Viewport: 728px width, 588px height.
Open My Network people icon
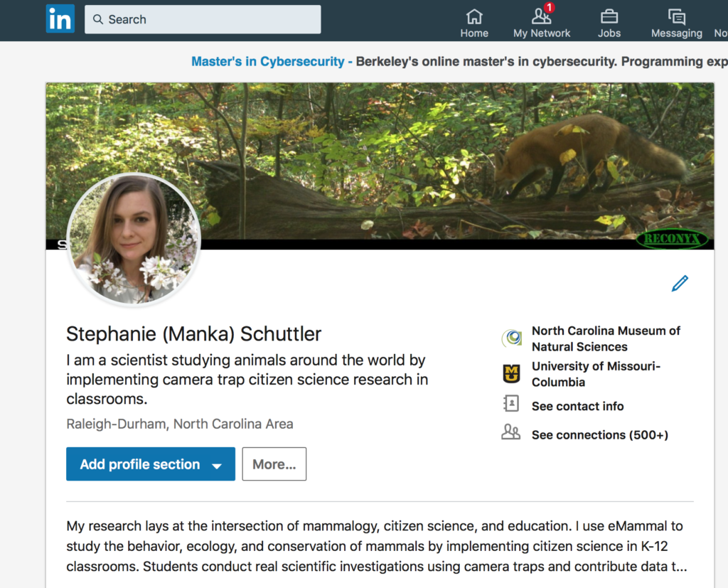(x=541, y=16)
